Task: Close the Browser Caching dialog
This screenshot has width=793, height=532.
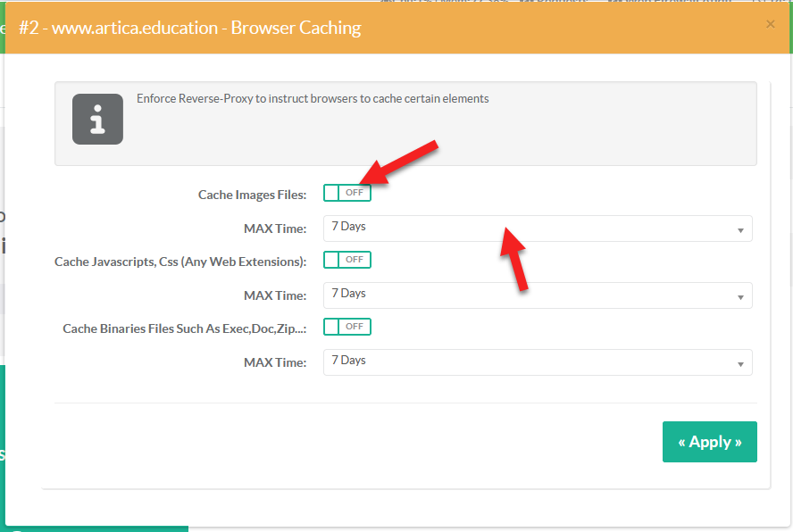Action: [771, 25]
